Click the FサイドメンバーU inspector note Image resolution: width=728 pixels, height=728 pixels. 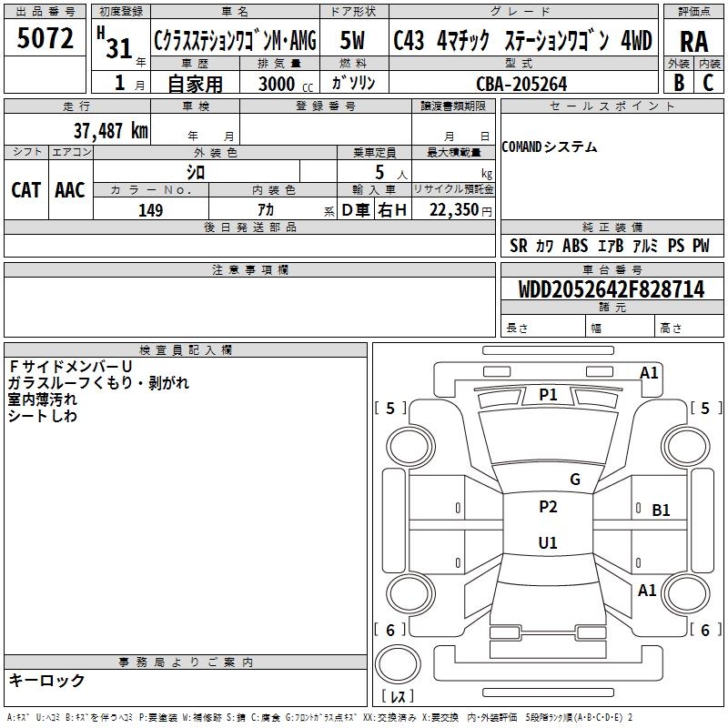[x=70, y=366]
